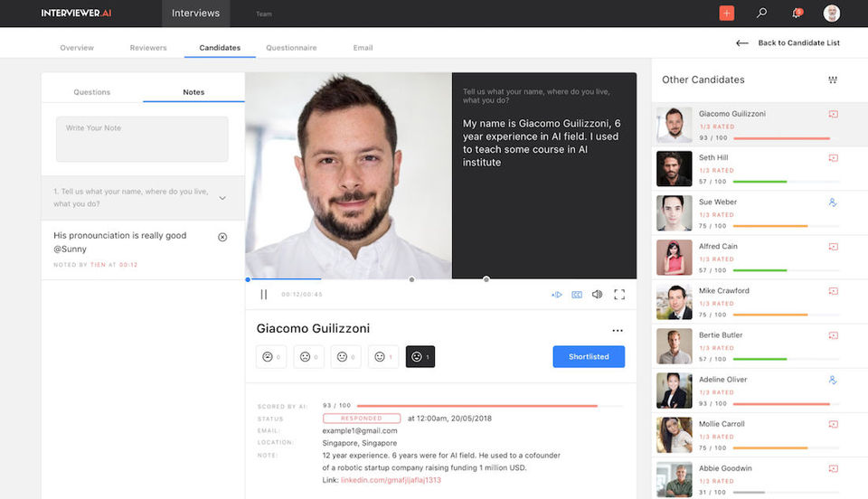Rate with the neutral face emoji

pyautogui.click(x=345, y=357)
